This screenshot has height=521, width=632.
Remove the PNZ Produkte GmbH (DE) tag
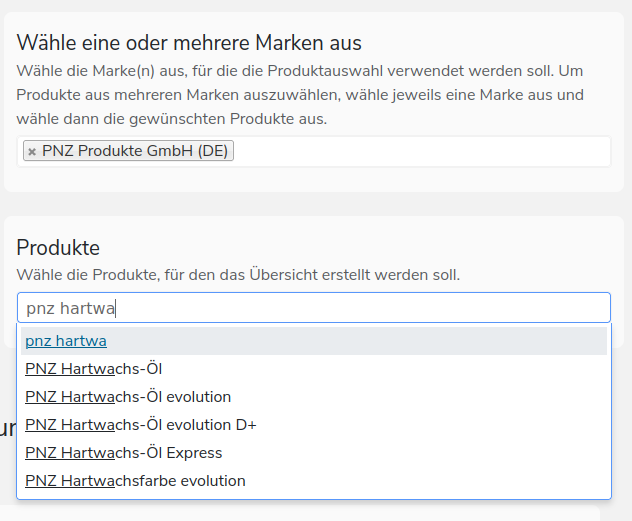point(32,152)
